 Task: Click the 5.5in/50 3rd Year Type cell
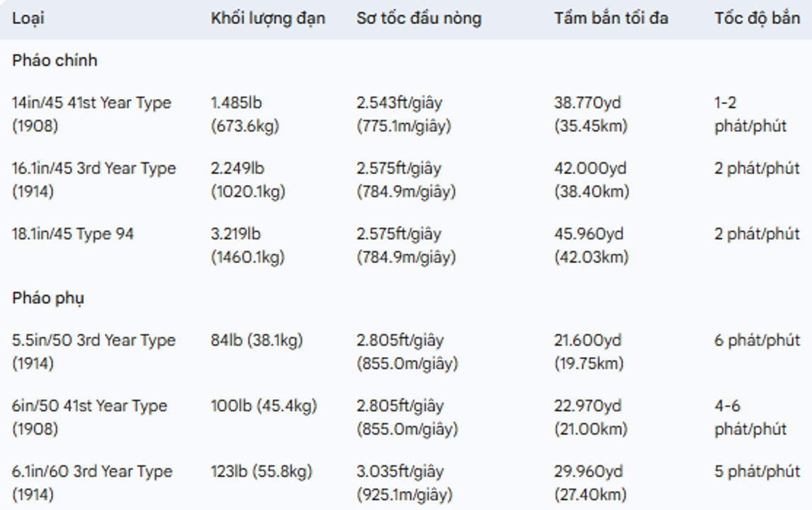pos(94,351)
